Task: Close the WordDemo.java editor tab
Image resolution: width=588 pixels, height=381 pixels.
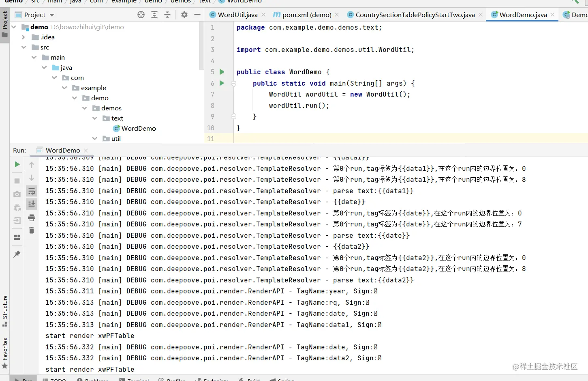Action: (x=552, y=15)
